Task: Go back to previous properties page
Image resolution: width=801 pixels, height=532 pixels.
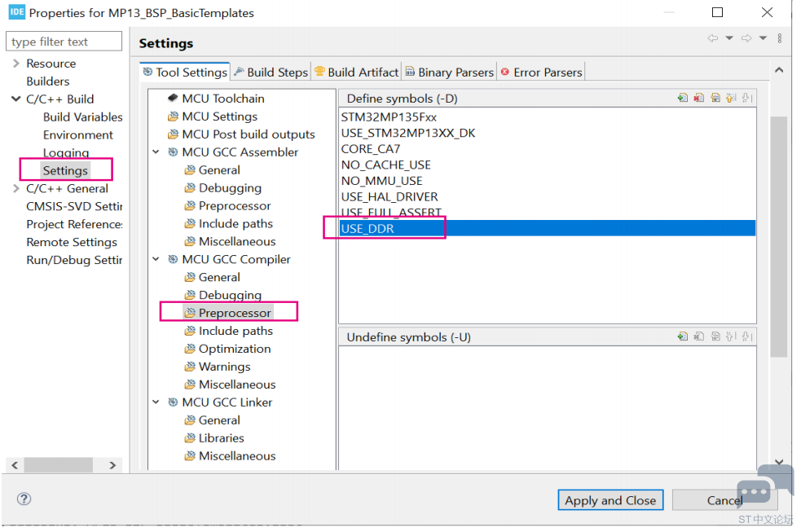Action: click(713, 38)
